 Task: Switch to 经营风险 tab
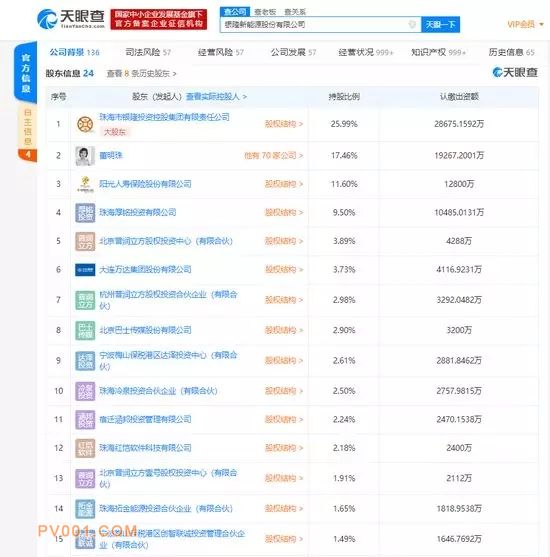(221, 53)
